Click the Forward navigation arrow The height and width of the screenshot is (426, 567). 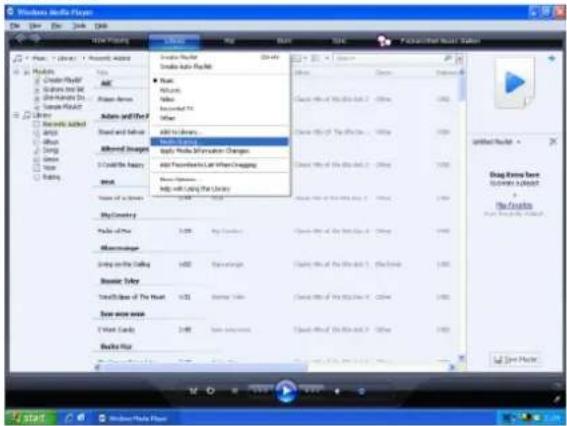tap(35, 38)
